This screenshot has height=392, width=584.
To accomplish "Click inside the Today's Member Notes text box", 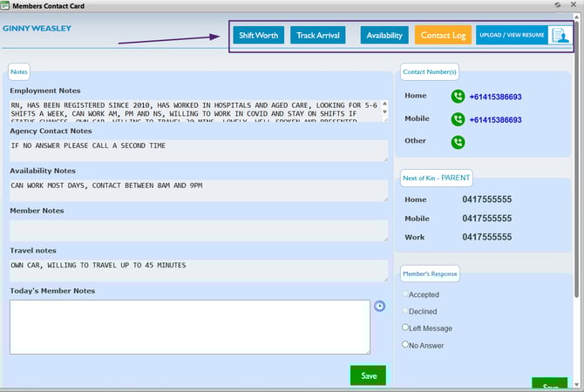I will pos(190,327).
